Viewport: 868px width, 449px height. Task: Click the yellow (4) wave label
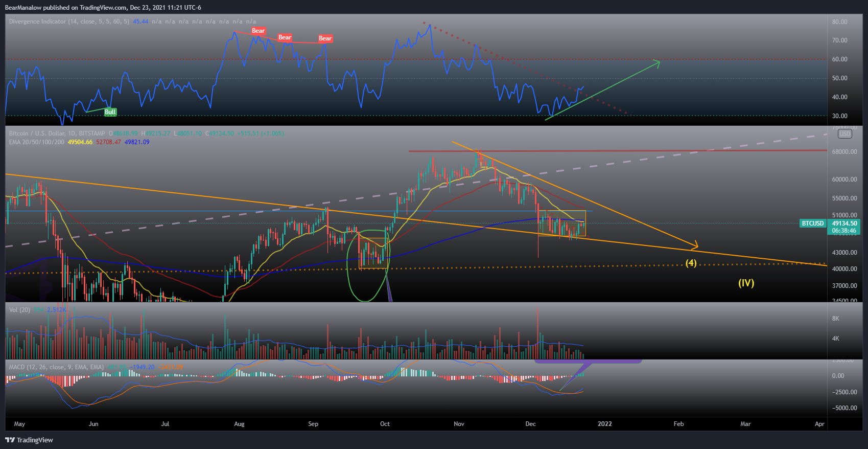691,263
